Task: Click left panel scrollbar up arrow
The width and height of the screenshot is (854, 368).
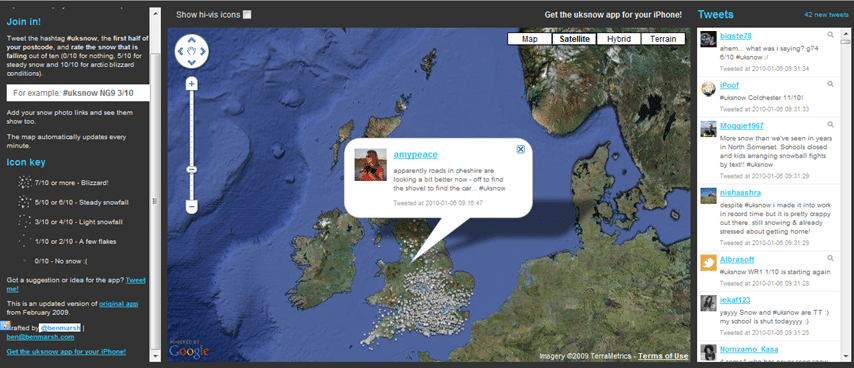Action: click(x=155, y=13)
